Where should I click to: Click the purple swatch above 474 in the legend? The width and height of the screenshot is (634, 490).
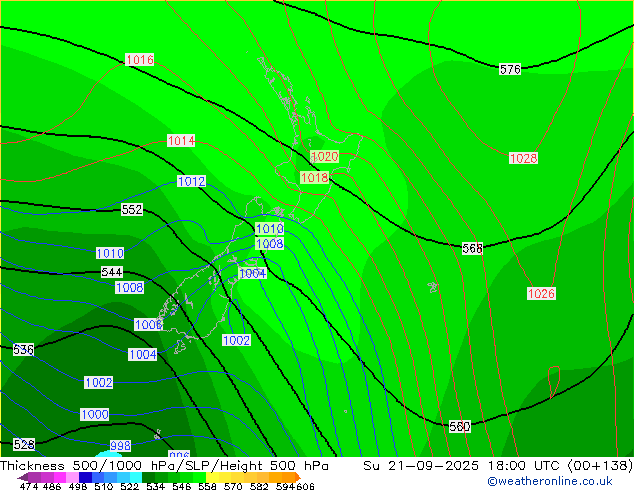point(34,477)
